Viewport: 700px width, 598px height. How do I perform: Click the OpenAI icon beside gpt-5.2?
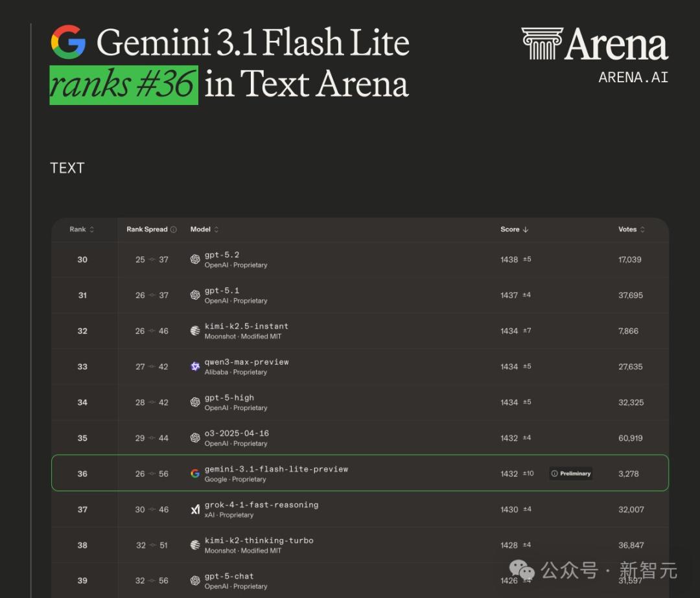point(195,260)
